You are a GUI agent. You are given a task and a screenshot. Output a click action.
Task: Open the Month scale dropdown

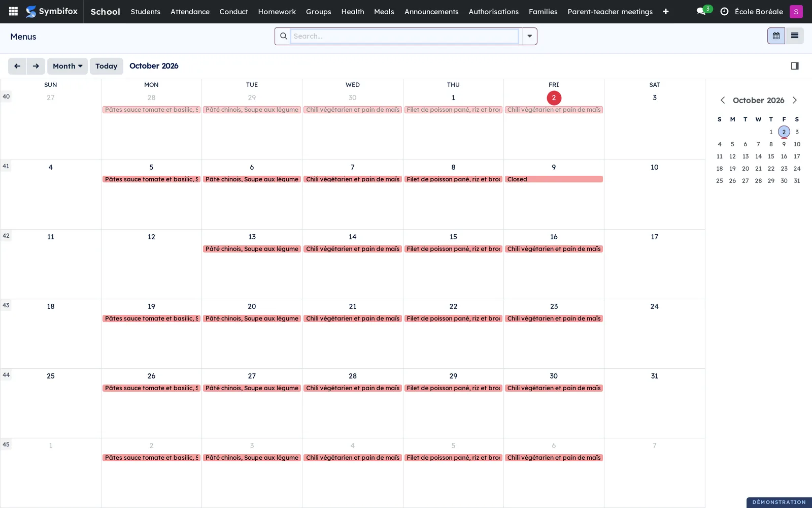(67, 66)
